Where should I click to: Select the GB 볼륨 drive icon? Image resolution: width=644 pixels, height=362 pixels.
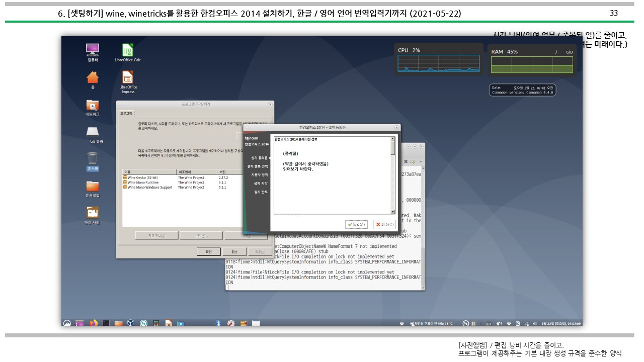tap(93, 132)
